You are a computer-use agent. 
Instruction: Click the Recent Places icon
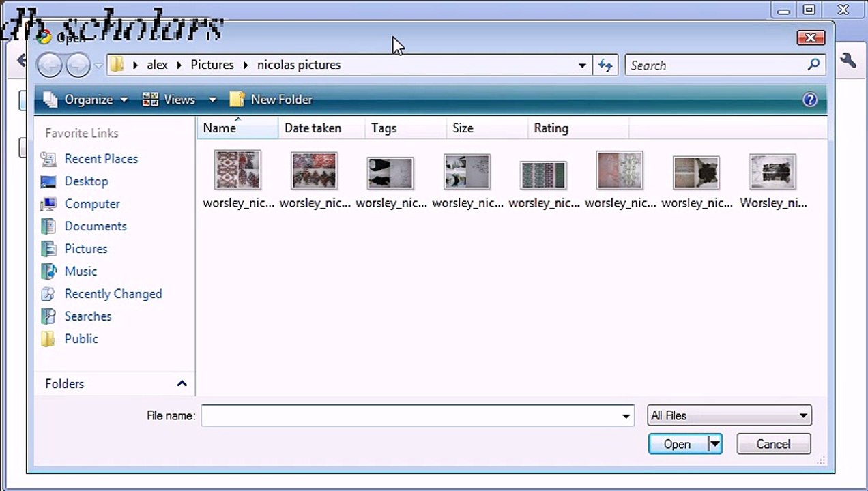48,159
